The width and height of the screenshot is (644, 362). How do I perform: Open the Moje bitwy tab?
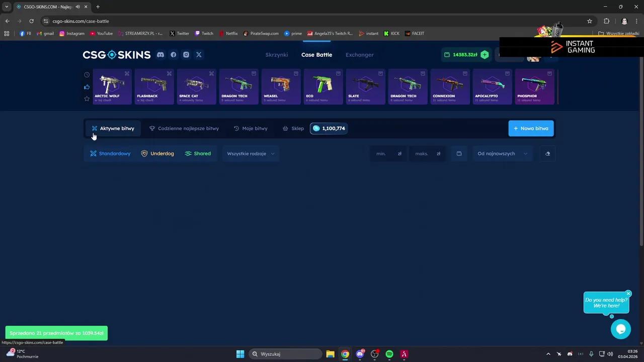click(x=251, y=128)
